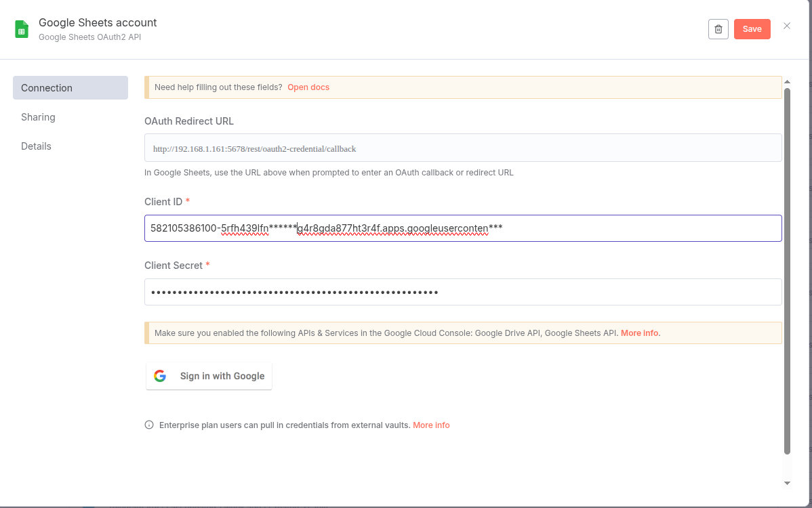Click the OAuth callback hint text
The image size is (812, 508).
coord(329,173)
